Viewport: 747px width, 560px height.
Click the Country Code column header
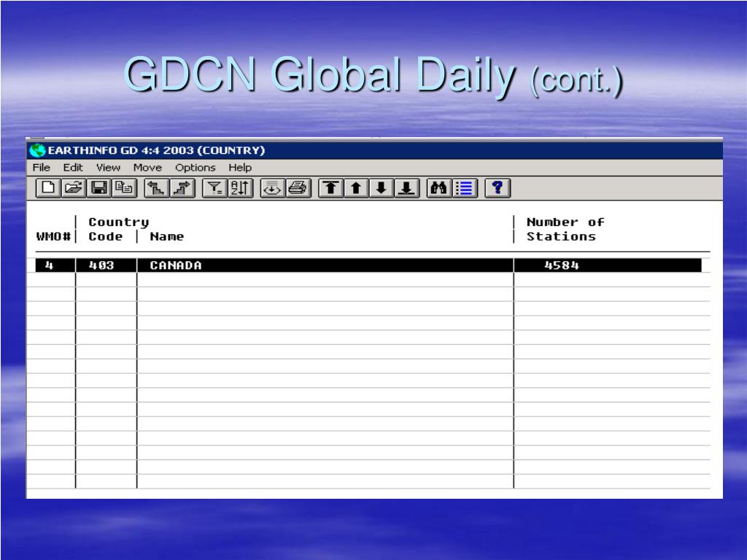(119, 229)
